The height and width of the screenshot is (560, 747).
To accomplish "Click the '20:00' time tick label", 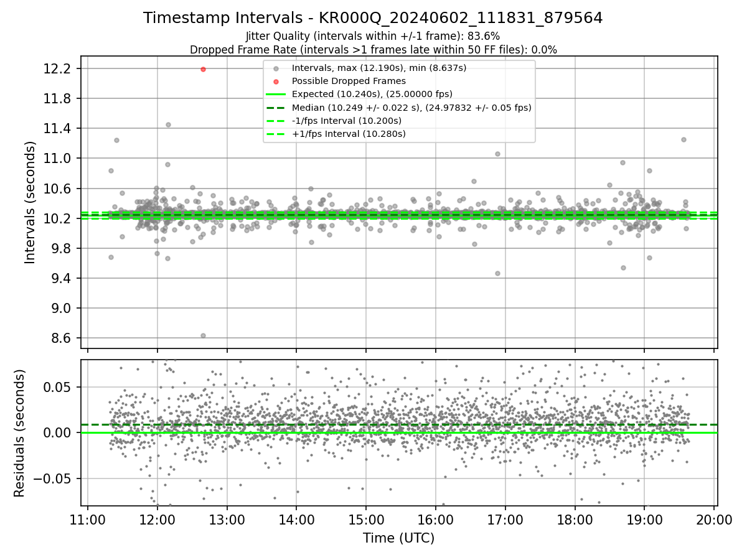I will point(713,519).
